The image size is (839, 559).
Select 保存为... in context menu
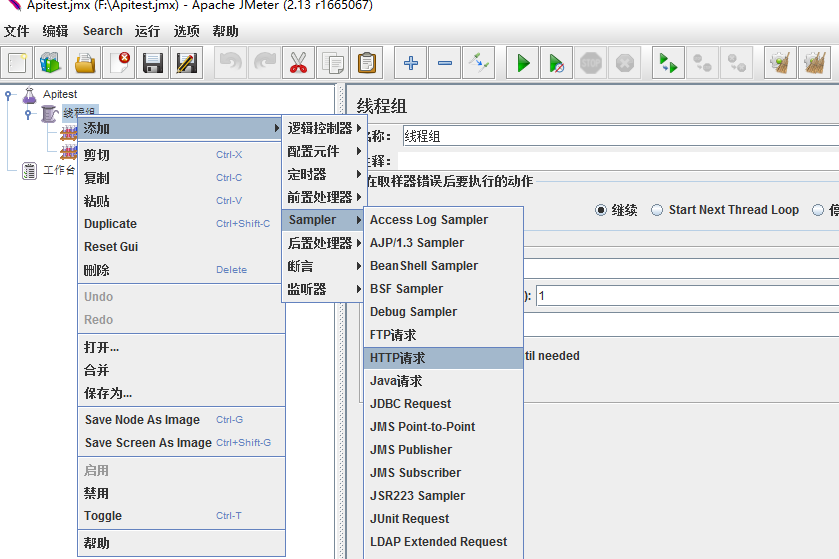click(x=181, y=393)
